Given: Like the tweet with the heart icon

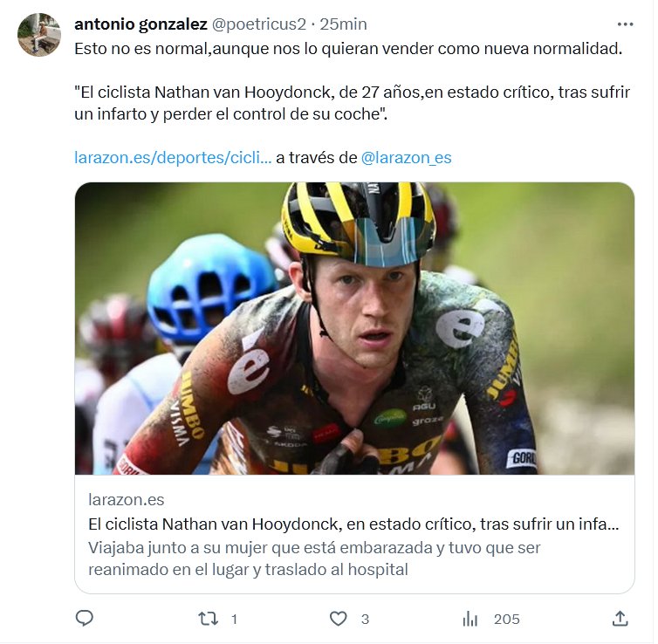Looking at the screenshot, I should coord(338,619).
